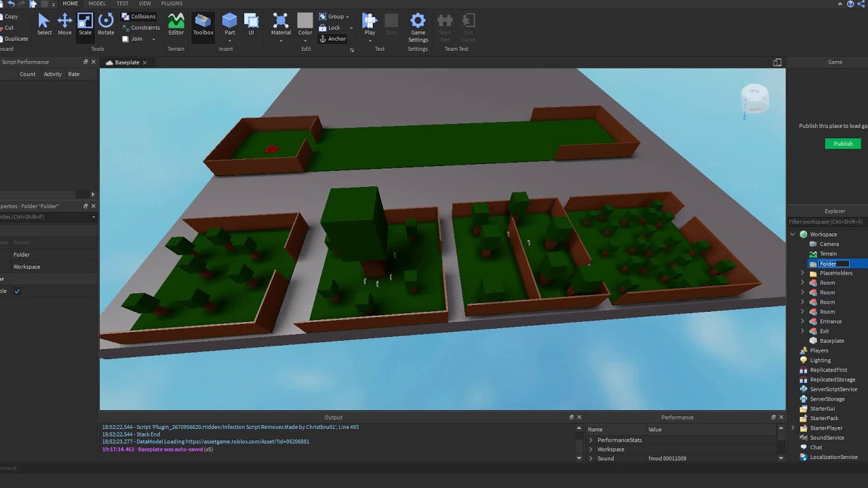The width and height of the screenshot is (868, 488).
Task: Open the Group dropdown arrow
Action: tap(348, 17)
